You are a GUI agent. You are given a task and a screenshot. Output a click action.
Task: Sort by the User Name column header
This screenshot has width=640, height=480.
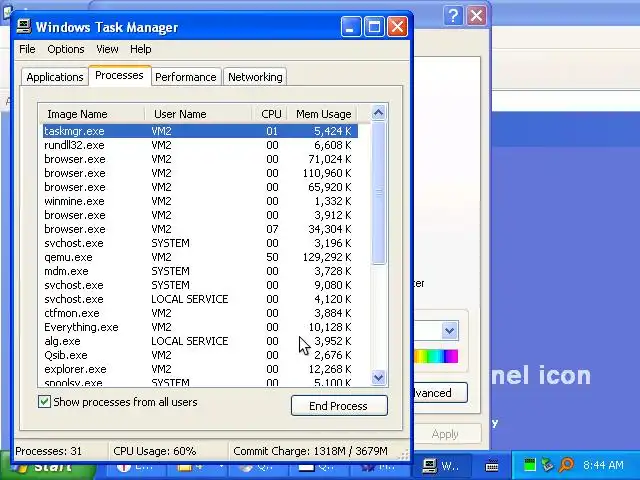(x=198, y=114)
